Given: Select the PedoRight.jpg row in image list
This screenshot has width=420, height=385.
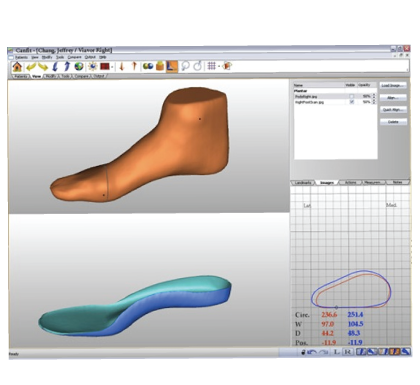Looking at the screenshot, I should pos(335,96).
